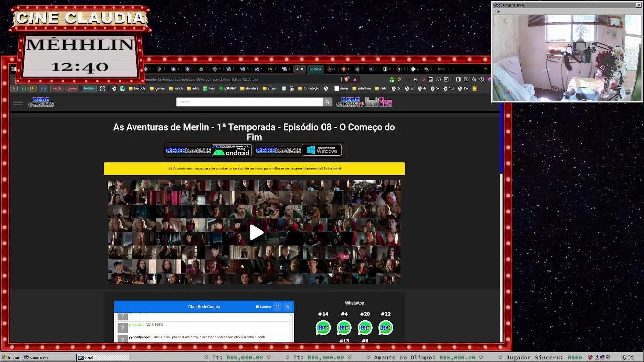Select the 'botlabs' browser tab
Screen dimensions: 644x362
click(315, 69)
